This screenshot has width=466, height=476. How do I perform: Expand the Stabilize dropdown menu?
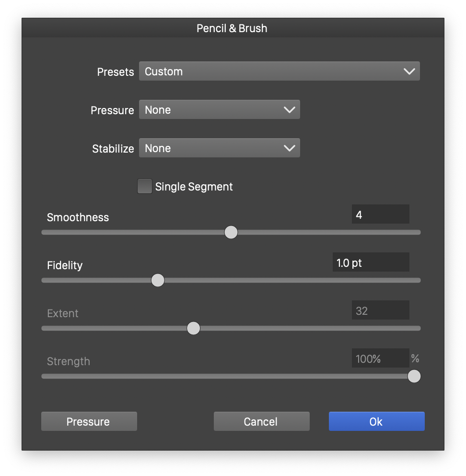(219, 148)
